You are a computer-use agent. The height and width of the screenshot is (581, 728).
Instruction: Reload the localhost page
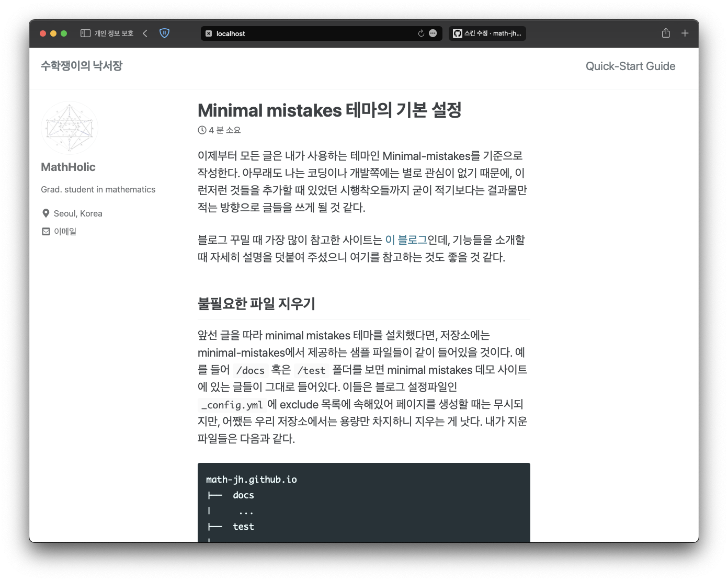[421, 33]
